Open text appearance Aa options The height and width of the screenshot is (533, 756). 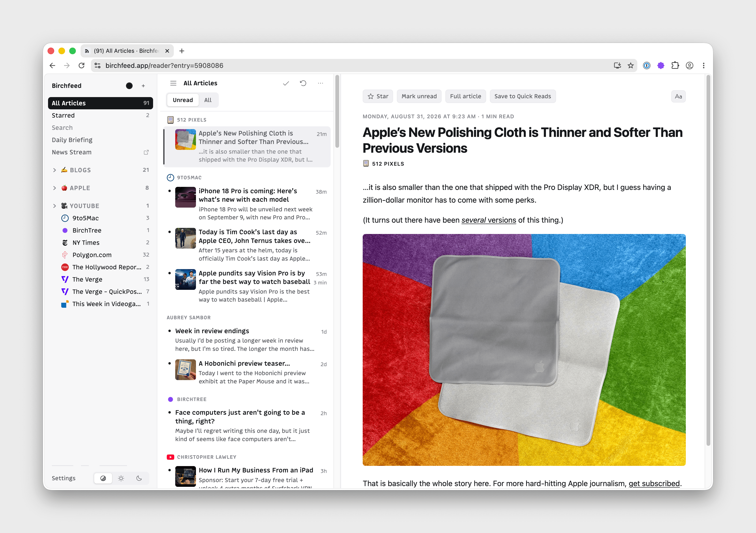coord(678,96)
